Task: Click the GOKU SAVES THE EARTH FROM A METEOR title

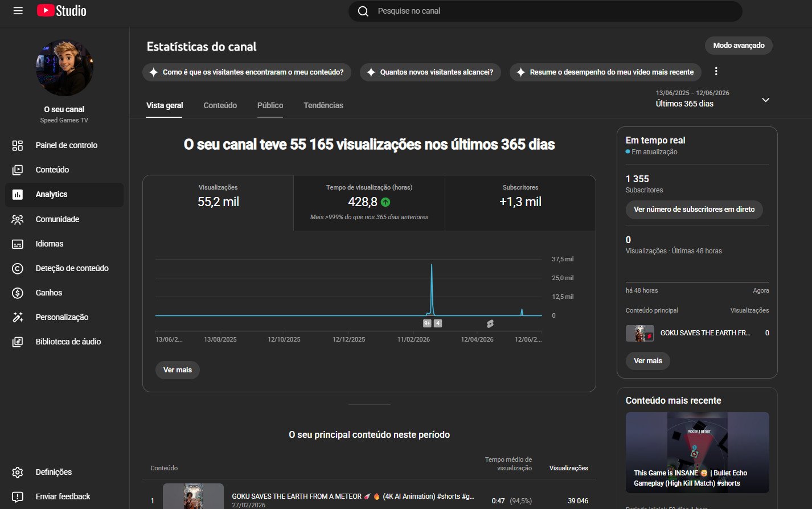Action: click(353, 496)
